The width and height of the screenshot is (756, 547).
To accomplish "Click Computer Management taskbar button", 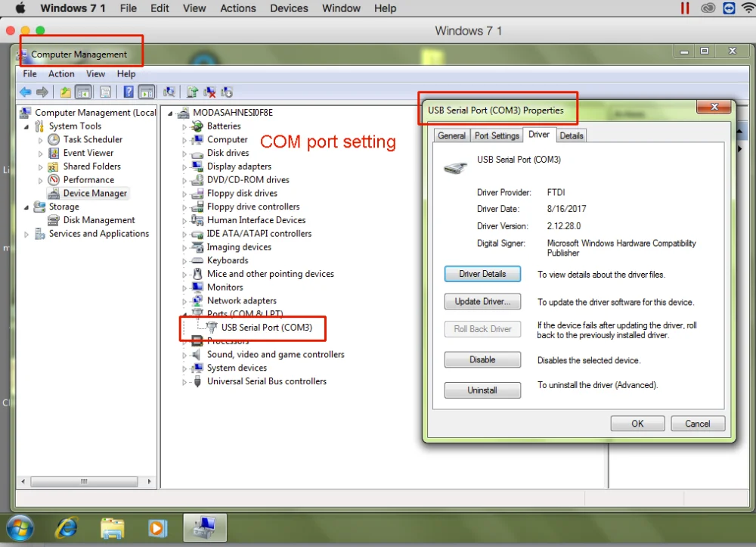I will (205, 527).
